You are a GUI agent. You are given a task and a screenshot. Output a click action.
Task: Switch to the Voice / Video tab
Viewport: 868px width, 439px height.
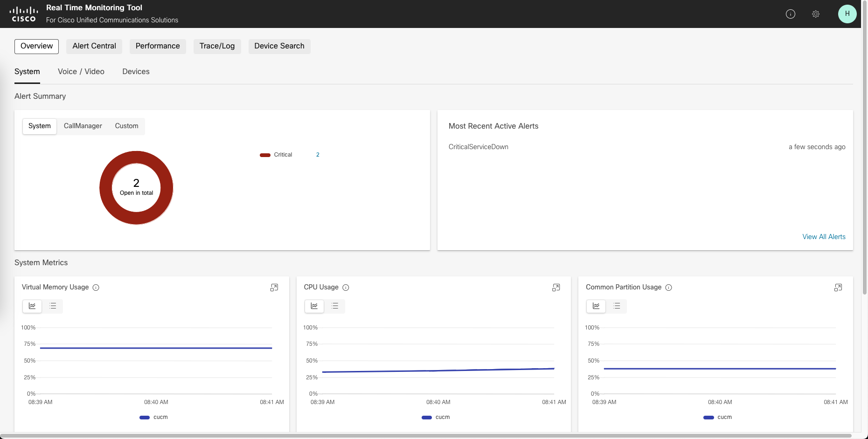point(81,72)
